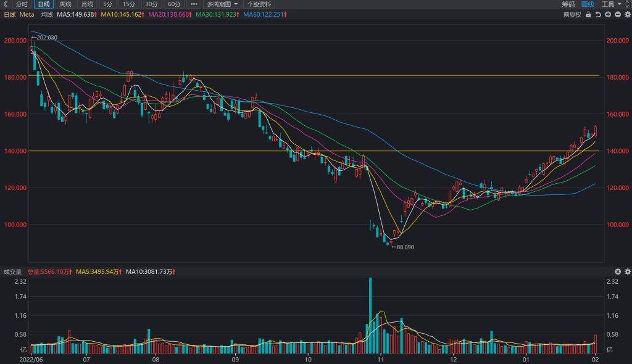The width and height of the screenshot is (632, 364).
Task: Click the MA60 blue indicator label
Action: [265, 15]
